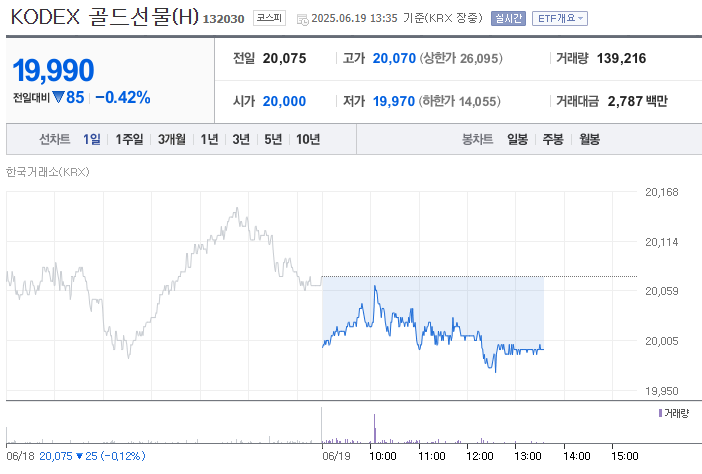Select the 1년 line chart tab
Viewport: 702px width, 474px height.
pos(209,139)
